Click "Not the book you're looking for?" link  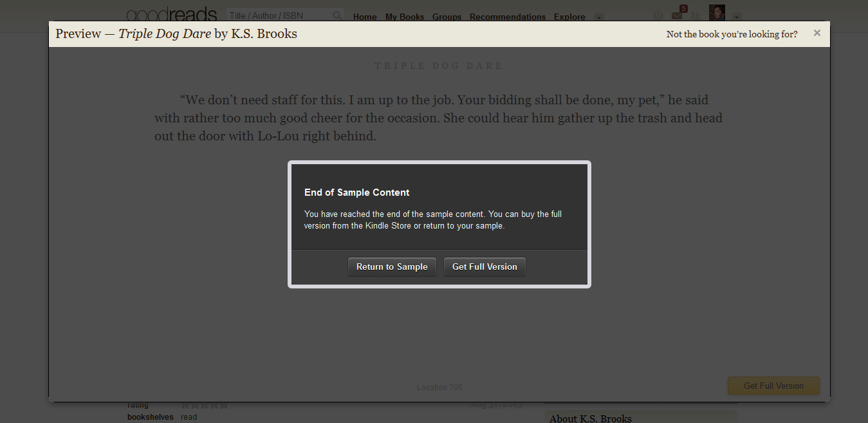(x=732, y=34)
